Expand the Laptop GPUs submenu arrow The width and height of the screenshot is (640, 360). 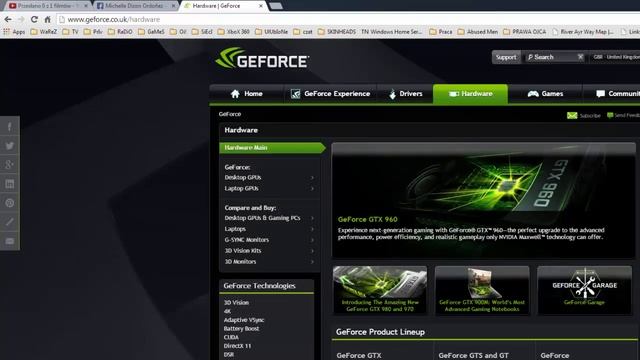click(312, 189)
